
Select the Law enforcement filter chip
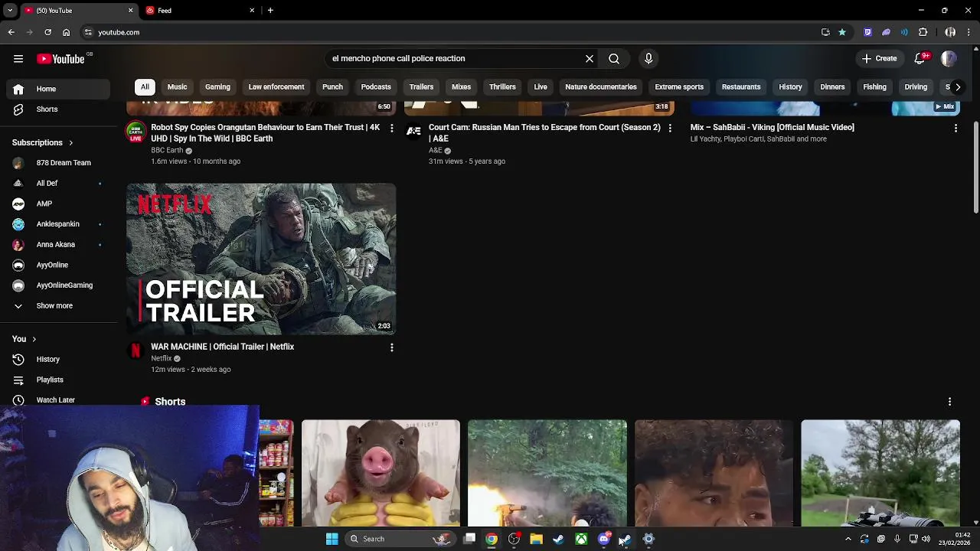point(276,87)
